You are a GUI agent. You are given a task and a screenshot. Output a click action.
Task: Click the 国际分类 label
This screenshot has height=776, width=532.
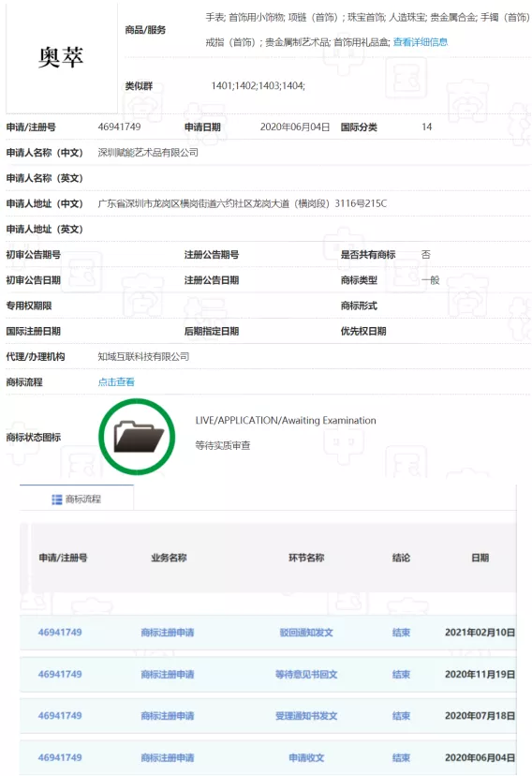point(359,127)
